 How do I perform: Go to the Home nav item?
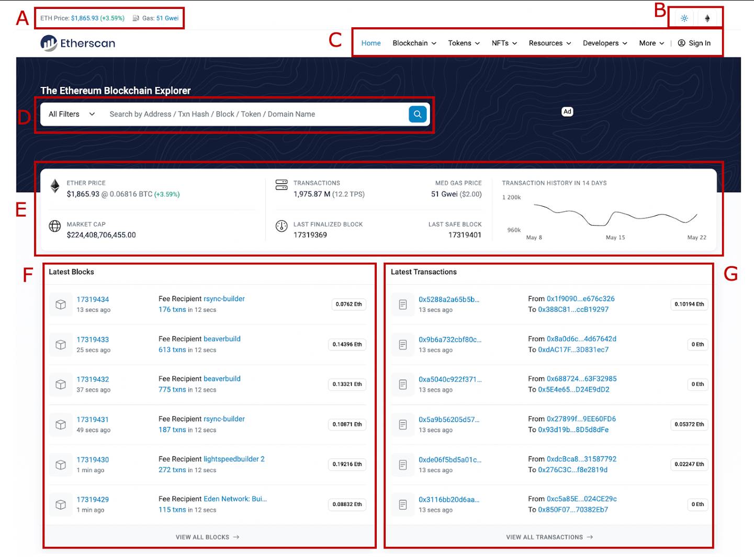point(371,43)
